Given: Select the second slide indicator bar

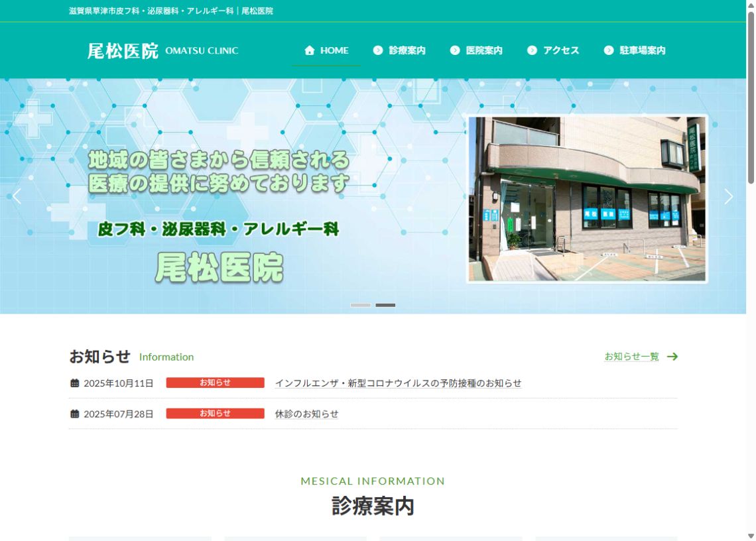Looking at the screenshot, I should [385, 305].
